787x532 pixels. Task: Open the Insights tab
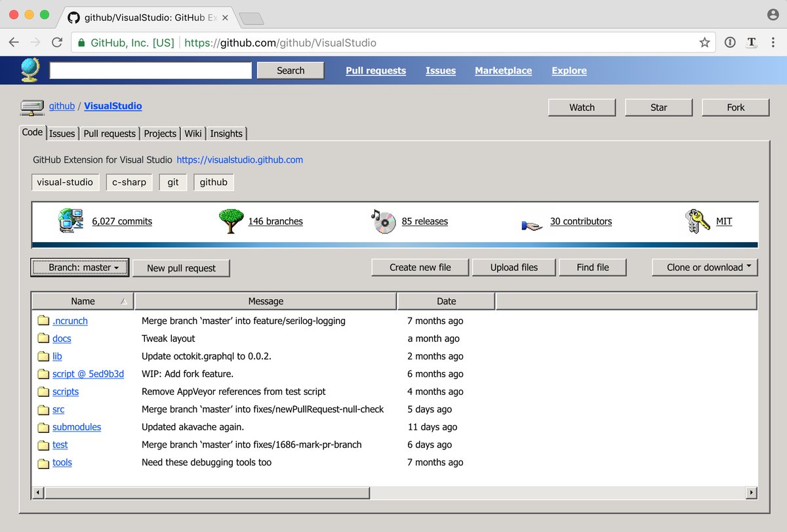[x=226, y=133]
